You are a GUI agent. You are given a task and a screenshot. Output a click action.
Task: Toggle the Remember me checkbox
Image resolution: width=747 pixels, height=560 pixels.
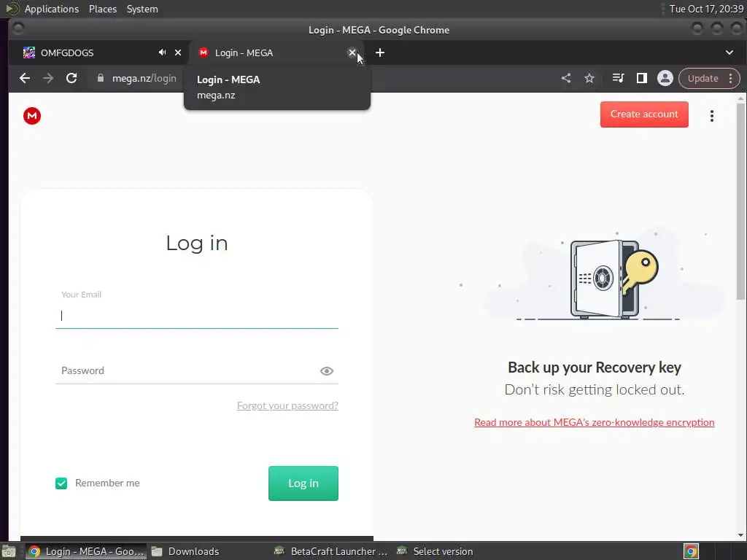(x=61, y=483)
